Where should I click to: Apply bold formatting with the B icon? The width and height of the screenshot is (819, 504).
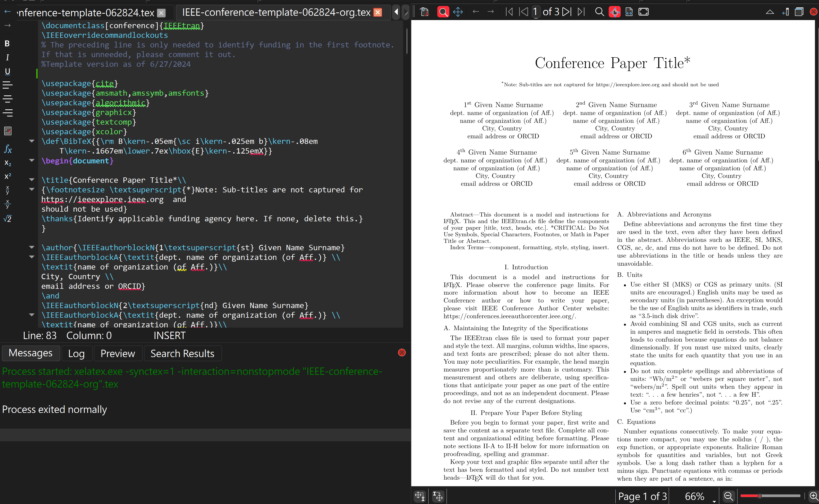[7, 43]
